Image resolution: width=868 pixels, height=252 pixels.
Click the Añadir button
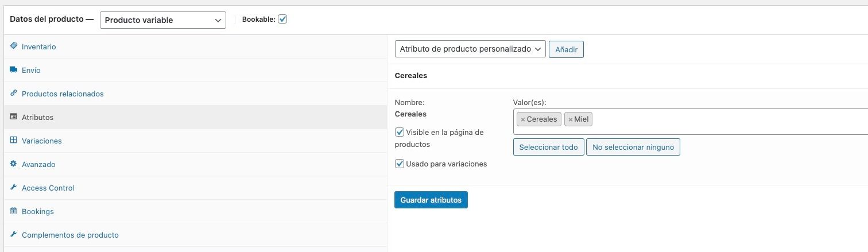coord(567,49)
